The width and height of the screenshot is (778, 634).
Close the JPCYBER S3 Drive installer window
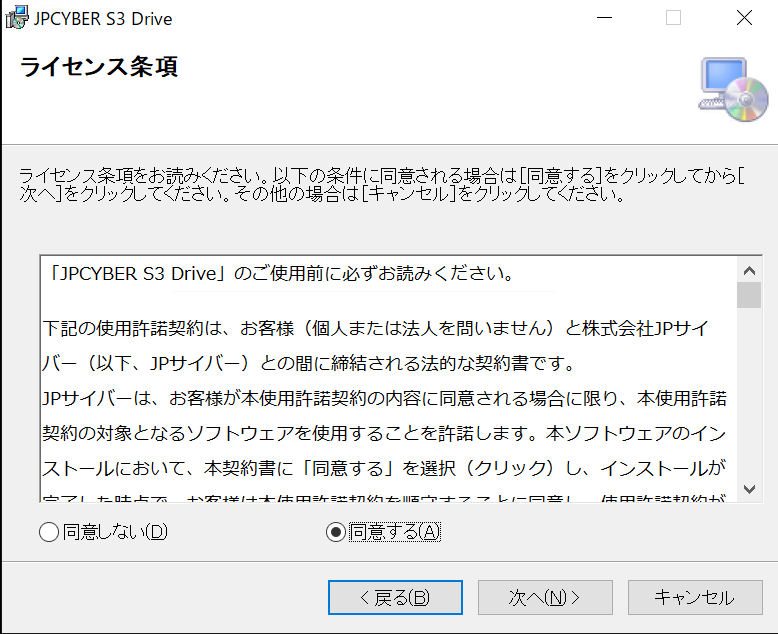(x=744, y=18)
